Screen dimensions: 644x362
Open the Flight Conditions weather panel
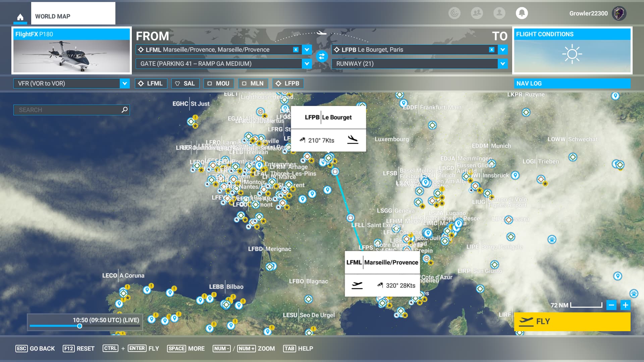[572, 50]
